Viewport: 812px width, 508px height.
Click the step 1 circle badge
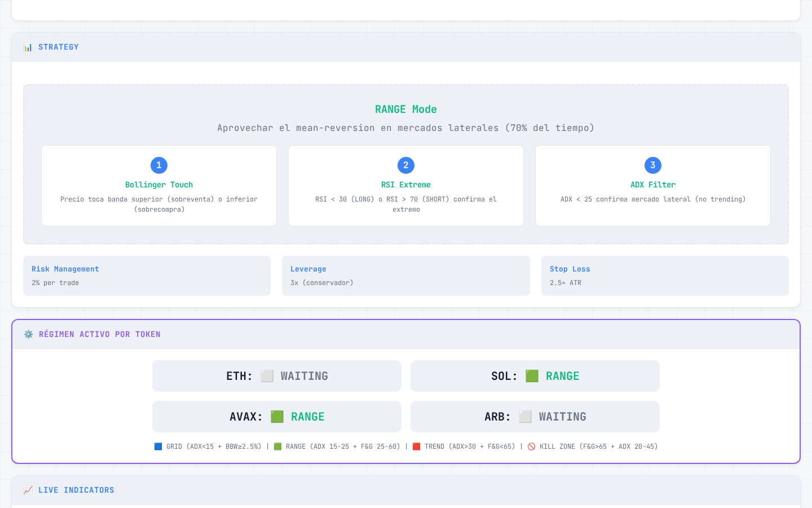pyautogui.click(x=159, y=165)
